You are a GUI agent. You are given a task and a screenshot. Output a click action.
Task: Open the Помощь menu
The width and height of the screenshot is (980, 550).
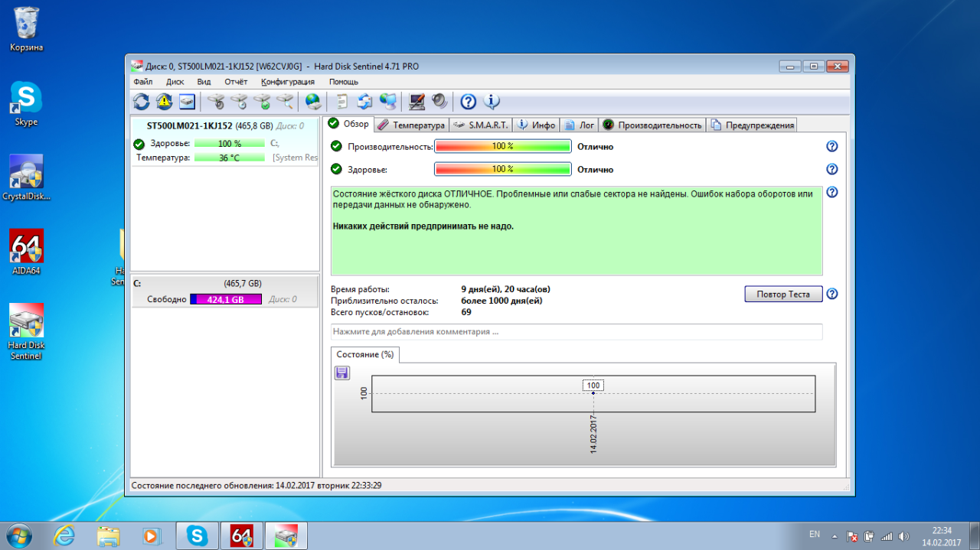(x=344, y=82)
